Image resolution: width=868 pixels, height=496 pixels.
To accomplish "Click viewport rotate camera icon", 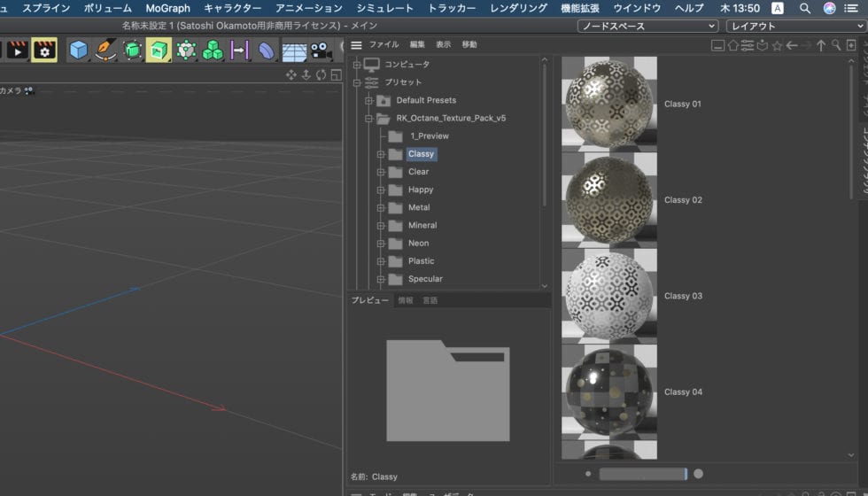I will click(x=321, y=74).
